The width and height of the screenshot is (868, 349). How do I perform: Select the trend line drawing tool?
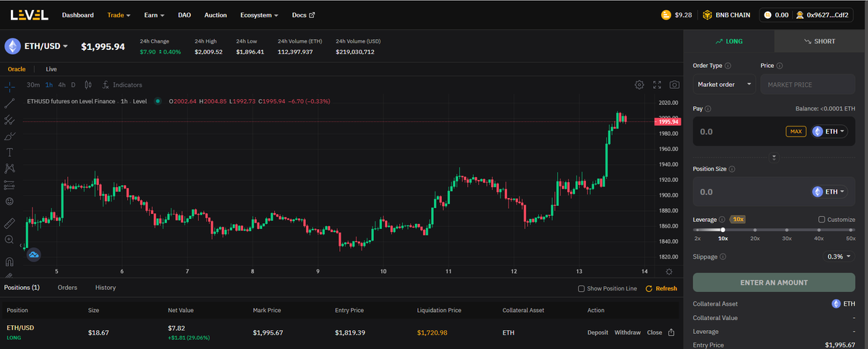pyautogui.click(x=9, y=103)
